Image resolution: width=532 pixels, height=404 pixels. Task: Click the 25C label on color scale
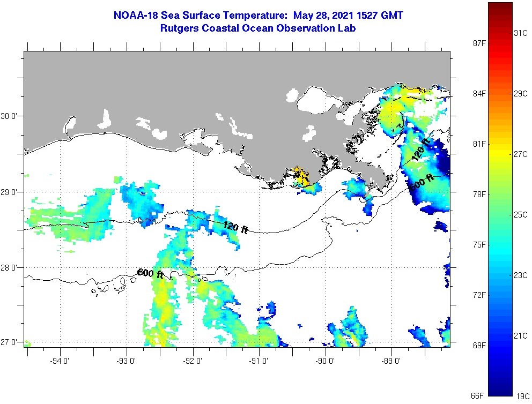click(520, 214)
